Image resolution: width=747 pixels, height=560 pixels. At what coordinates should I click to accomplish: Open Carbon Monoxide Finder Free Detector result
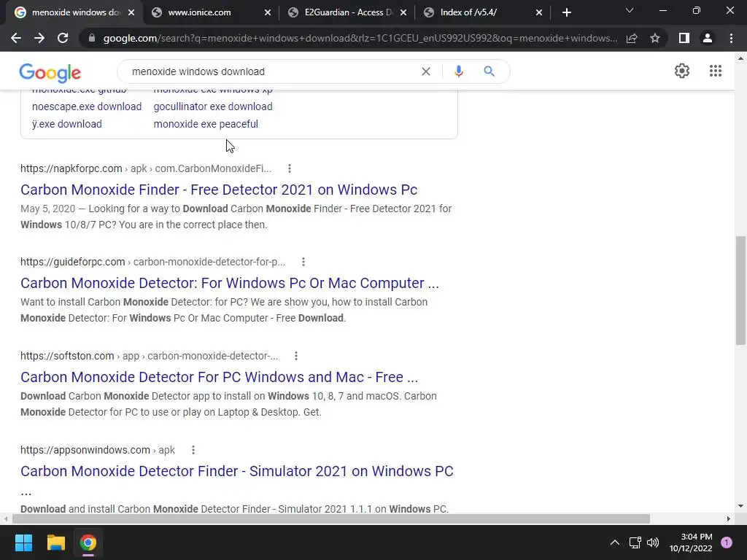[219, 190]
